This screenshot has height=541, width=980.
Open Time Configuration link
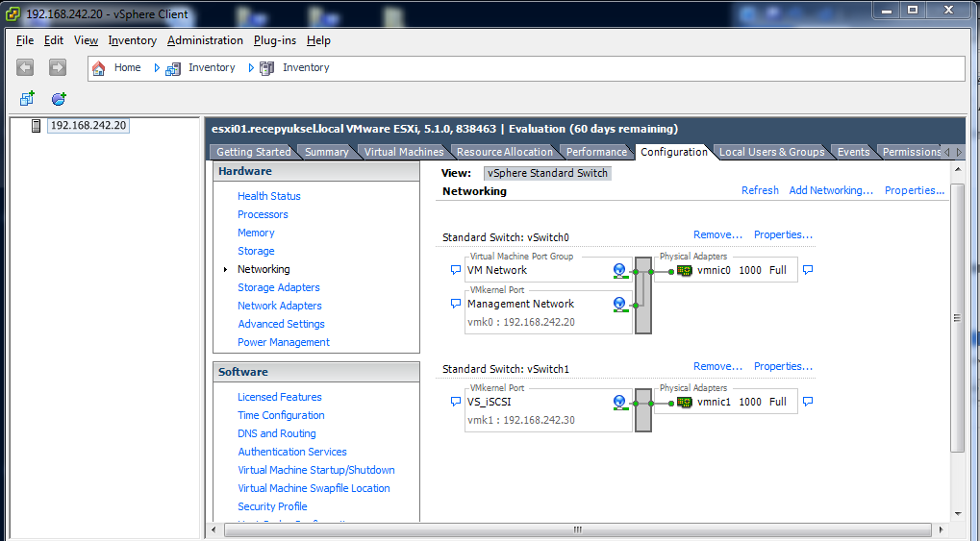pyautogui.click(x=281, y=415)
